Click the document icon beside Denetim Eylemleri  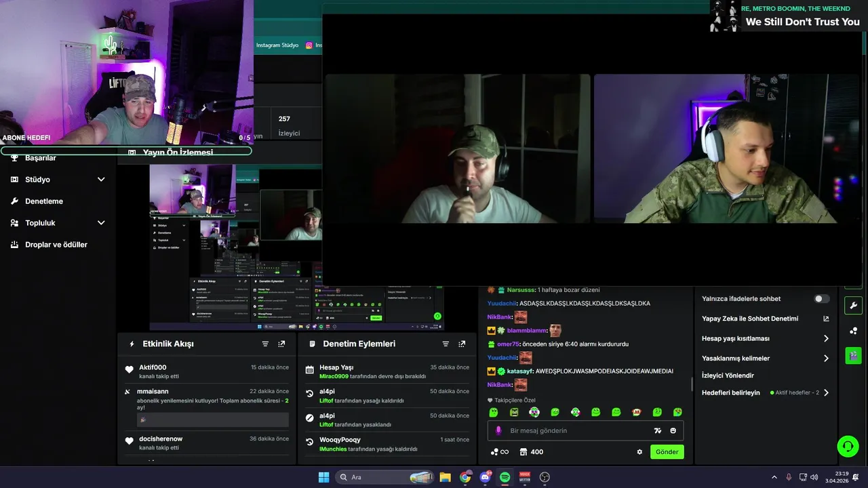tap(312, 344)
